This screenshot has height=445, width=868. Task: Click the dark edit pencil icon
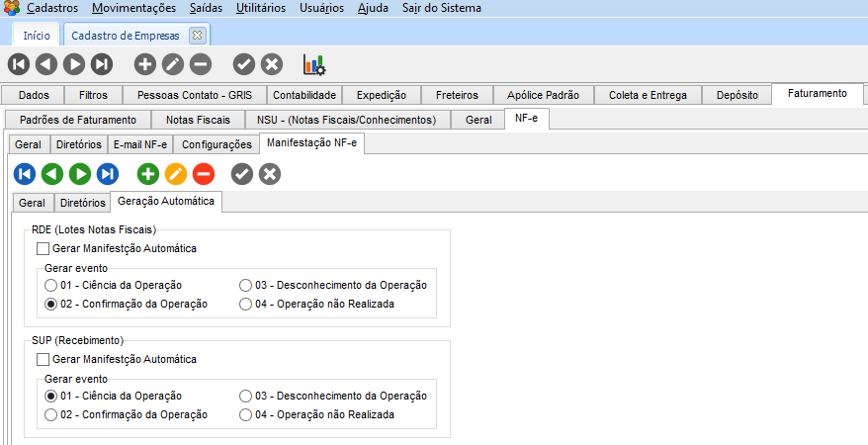pyautogui.click(x=173, y=65)
